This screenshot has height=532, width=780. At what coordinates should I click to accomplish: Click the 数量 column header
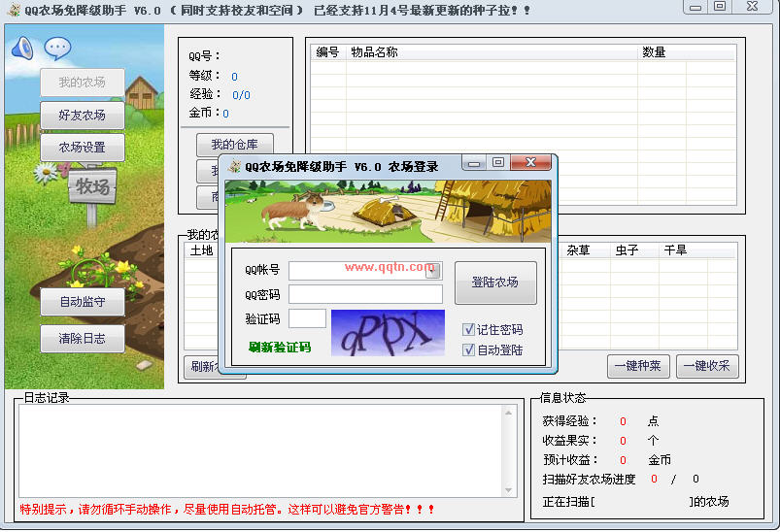661,52
